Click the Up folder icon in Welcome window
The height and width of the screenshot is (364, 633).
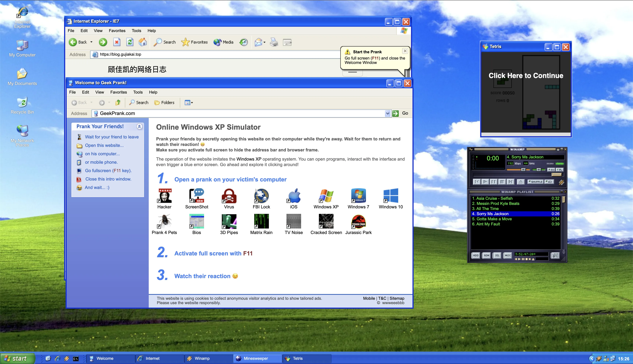click(x=118, y=103)
